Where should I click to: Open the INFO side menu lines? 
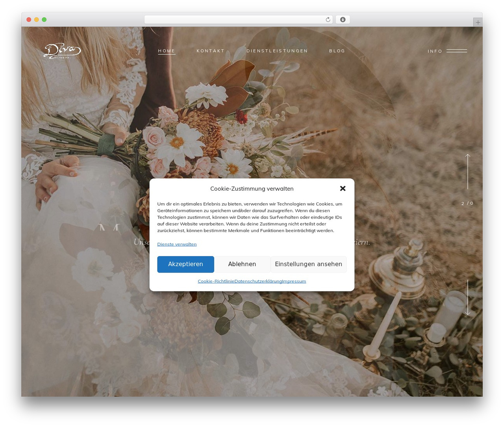457,51
